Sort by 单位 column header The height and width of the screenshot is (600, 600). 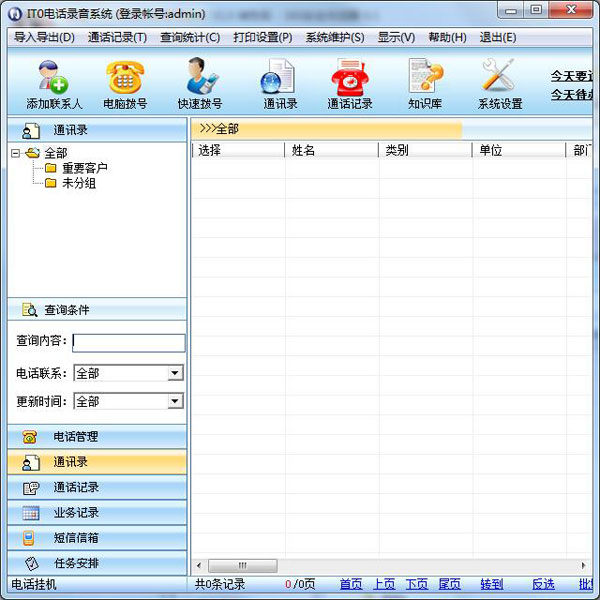click(x=519, y=150)
